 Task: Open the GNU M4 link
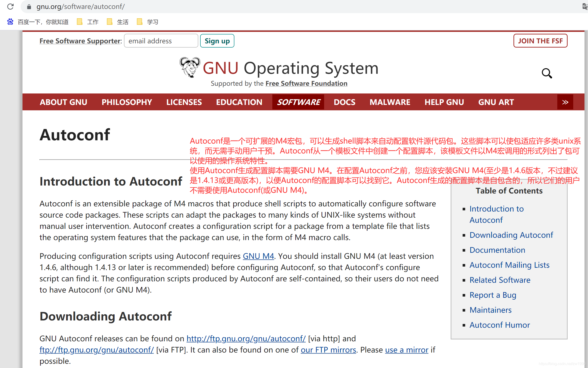(x=258, y=256)
